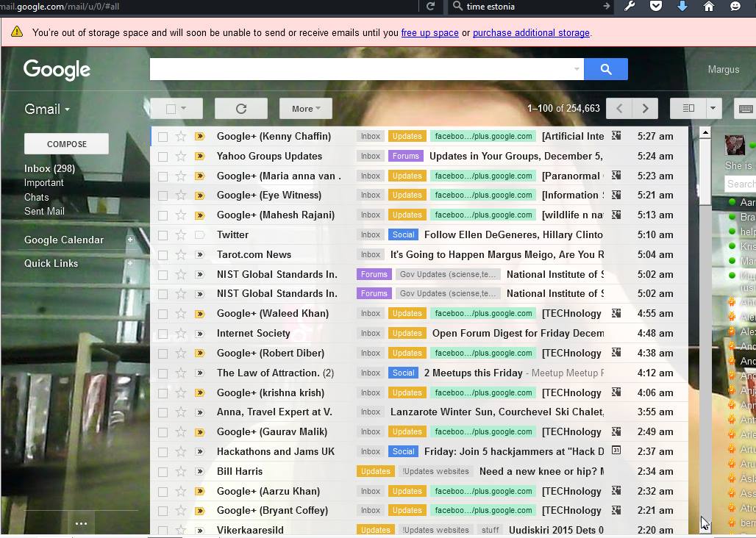Click the search go arrow in browser search bar
The height and width of the screenshot is (538, 756).
[606, 7]
